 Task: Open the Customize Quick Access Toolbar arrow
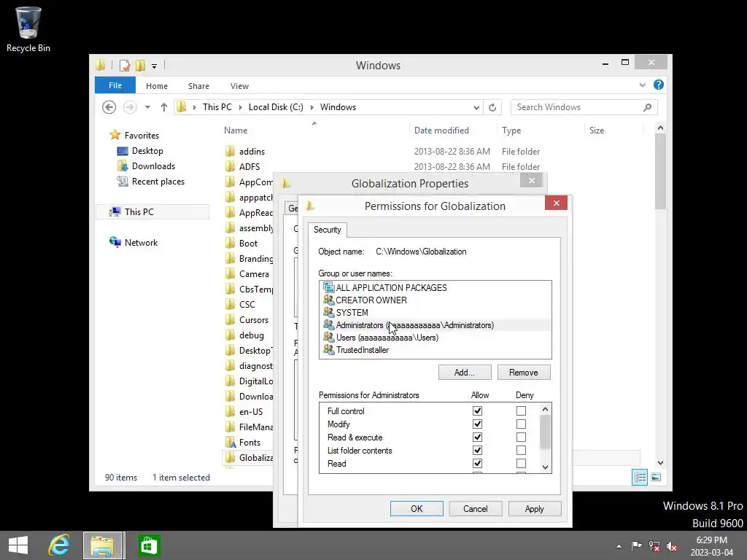pyautogui.click(x=155, y=66)
